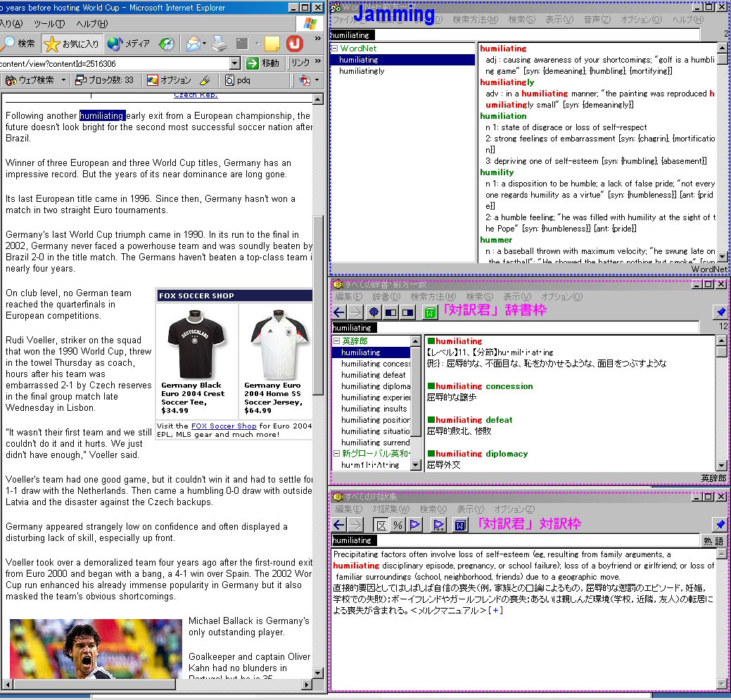The image size is (731, 700).
Task: Open the ツール(T) menu in Internet Explorer
Action: (49, 23)
